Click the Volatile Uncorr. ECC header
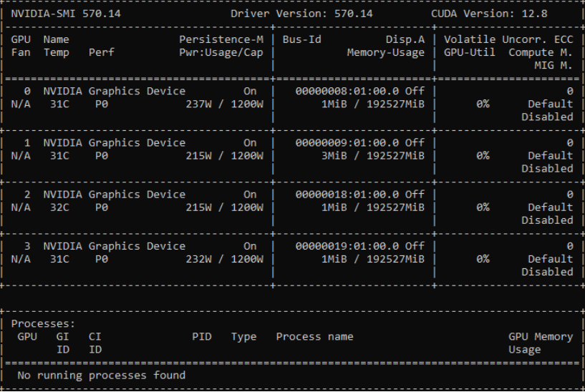The width and height of the screenshot is (585, 392). pos(508,39)
